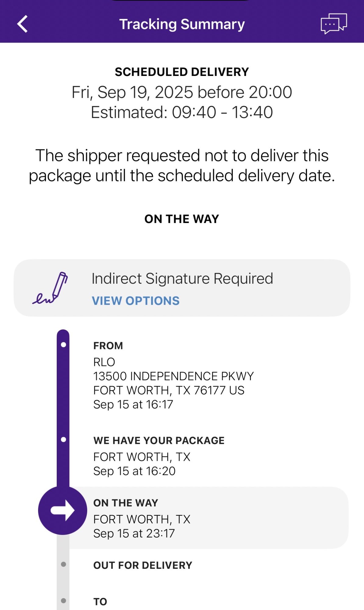
Task: Open the chat support icon
Action: tap(334, 23)
